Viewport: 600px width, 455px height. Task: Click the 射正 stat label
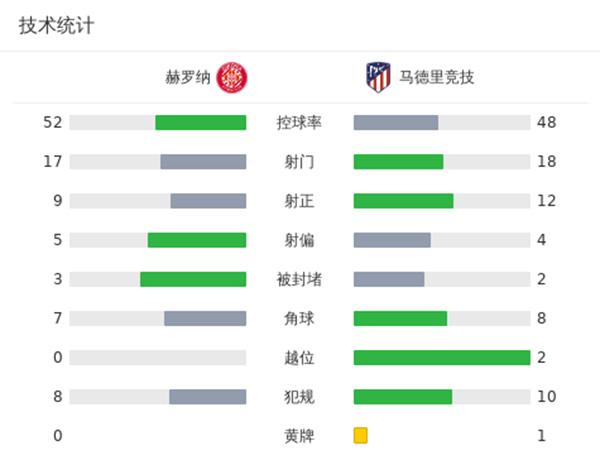tap(299, 201)
